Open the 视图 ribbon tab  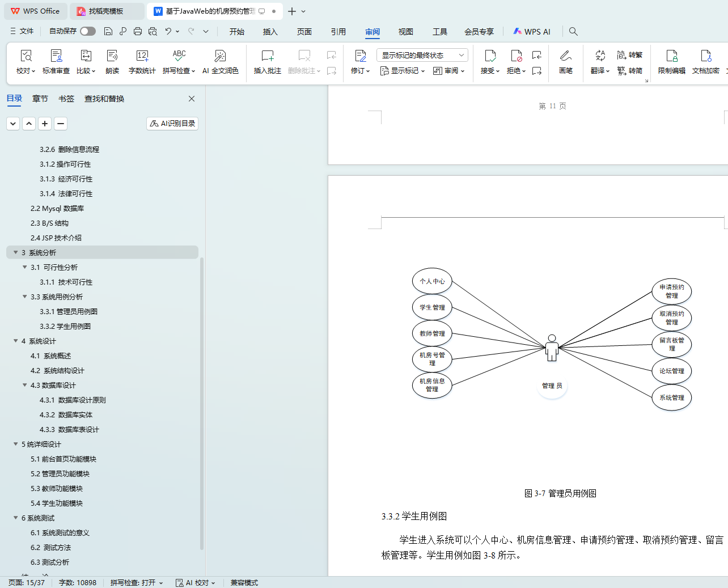pyautogui.click(x=405, y=32)
